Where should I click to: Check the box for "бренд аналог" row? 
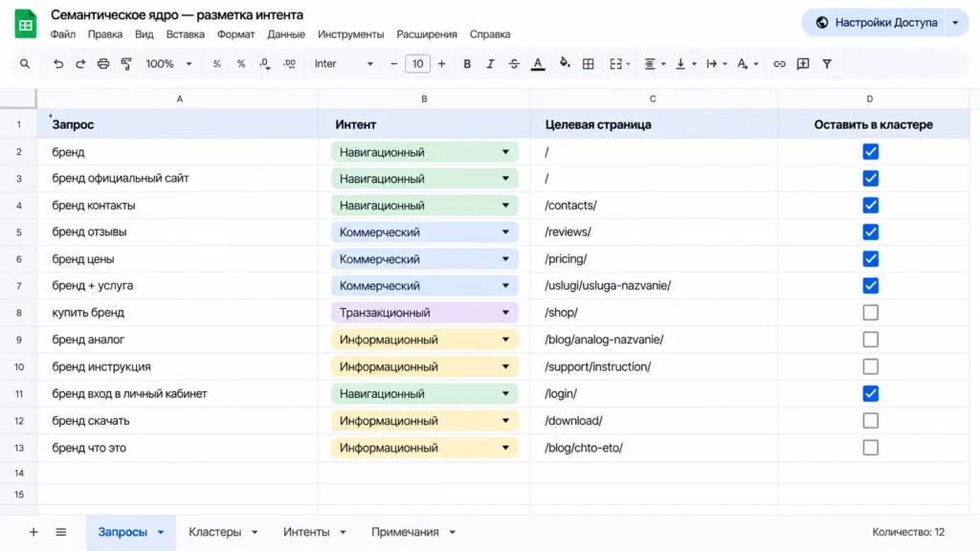pyautogui.click(x=870, y=340)
